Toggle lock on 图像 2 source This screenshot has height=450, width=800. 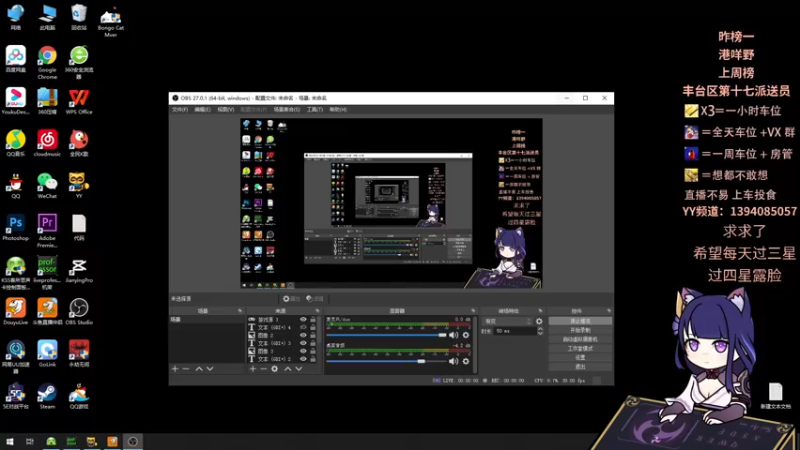coord(313,335)
